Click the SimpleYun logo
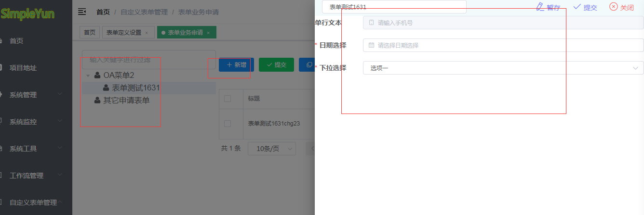The width and height of the screenshot is (644, 215). point(27,13)
